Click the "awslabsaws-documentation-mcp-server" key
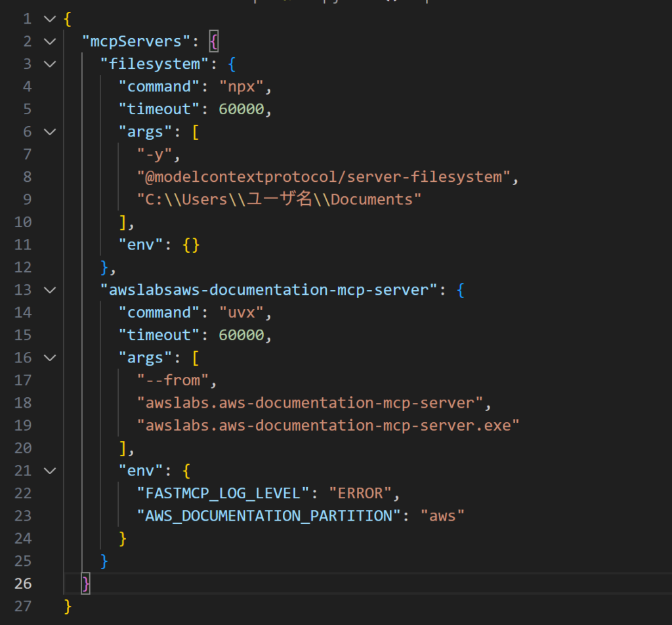 [x=268, y=290]
